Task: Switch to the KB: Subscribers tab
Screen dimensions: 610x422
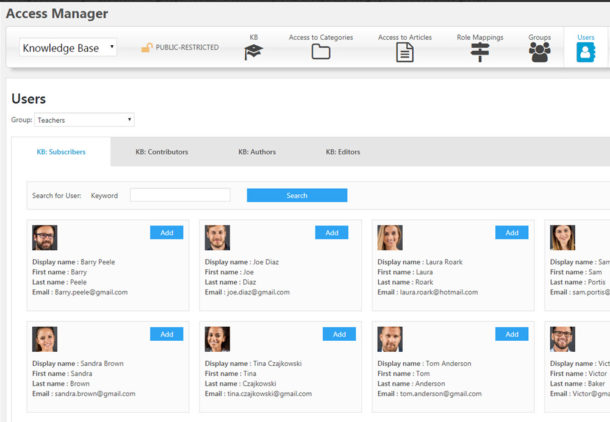Action: click(61, 152)
